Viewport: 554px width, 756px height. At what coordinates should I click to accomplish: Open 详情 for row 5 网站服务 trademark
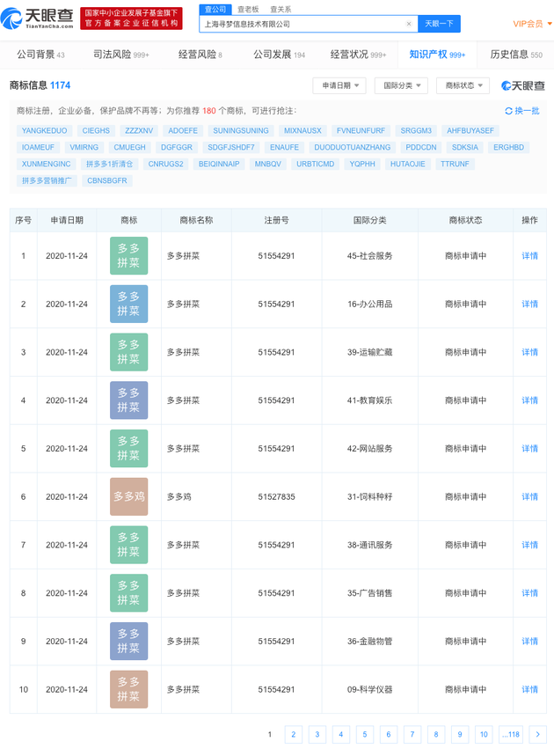tap(529, 449)
